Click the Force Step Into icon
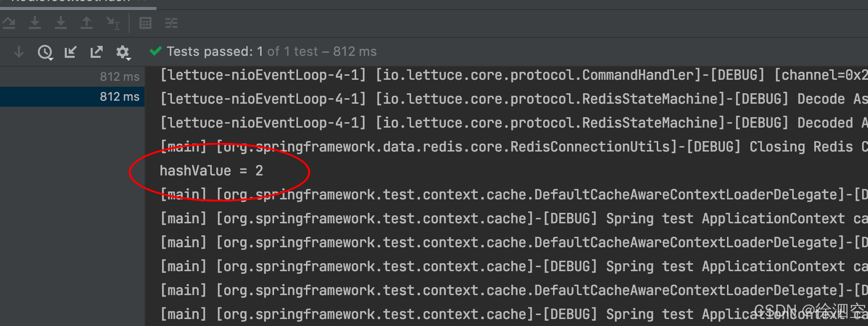The width and height of the screenshot is (868, 326). pyautogui.click(x=61, y=23)
